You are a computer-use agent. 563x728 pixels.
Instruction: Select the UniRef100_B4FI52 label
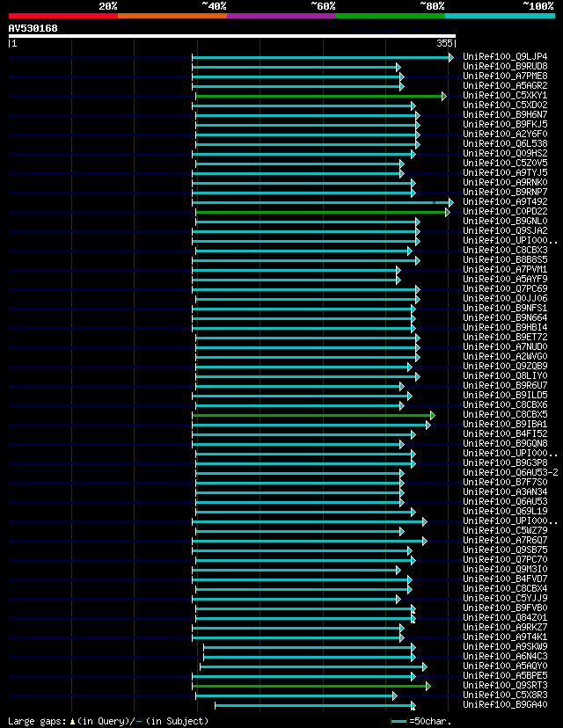(x=505, y=434)
